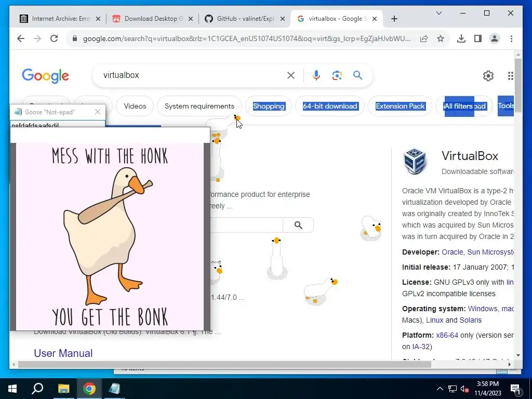This screenshot has height=399, width=532.
Task: Click the address bar URL
Action: tap(247, 38)
